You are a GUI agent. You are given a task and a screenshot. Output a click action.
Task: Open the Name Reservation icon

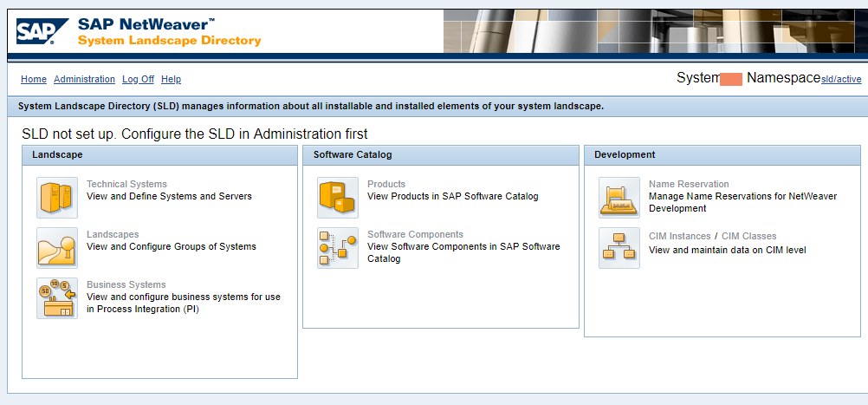619,198
